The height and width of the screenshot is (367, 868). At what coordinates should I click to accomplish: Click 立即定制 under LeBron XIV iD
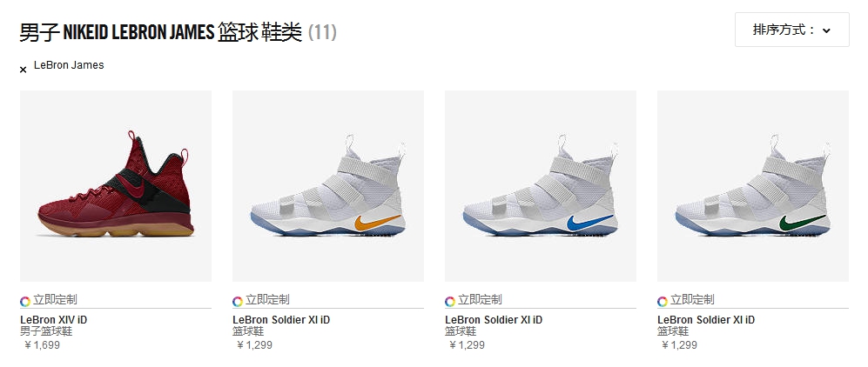coord(55,300)
